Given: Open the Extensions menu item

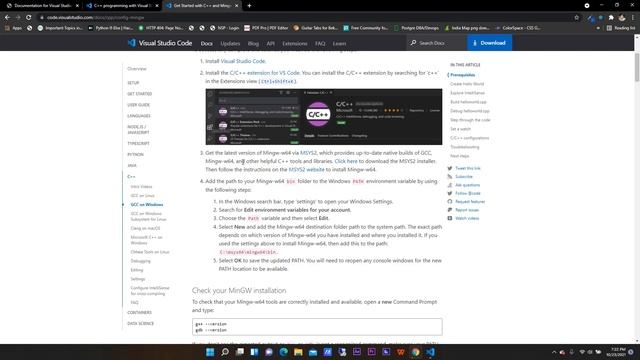Looking at the screenshot, I should 295,43.
